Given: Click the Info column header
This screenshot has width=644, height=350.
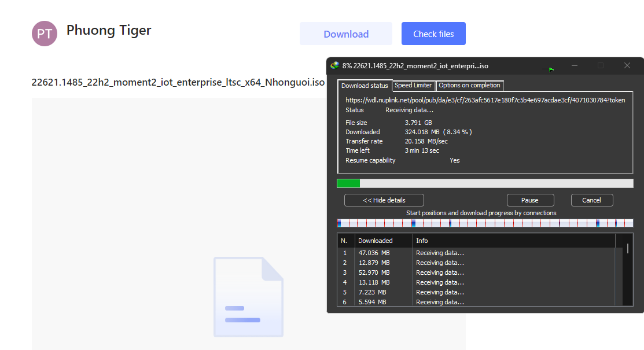Looking at the screenshot, I should tap(514, 241).
